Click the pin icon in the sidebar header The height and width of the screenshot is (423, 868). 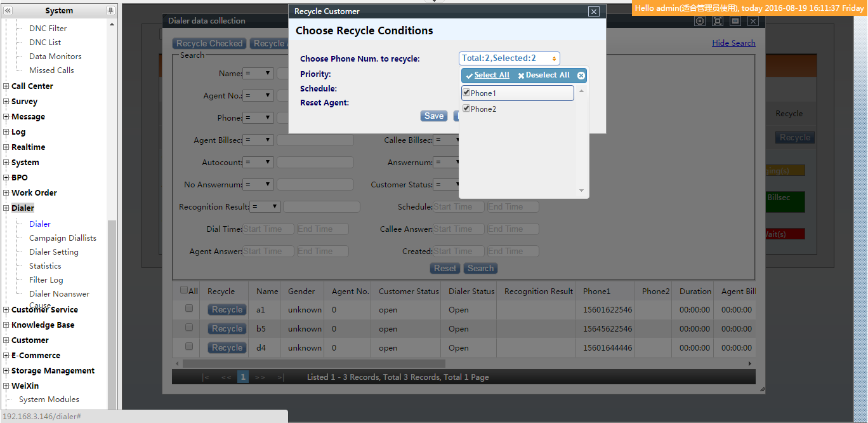[110, 11]
